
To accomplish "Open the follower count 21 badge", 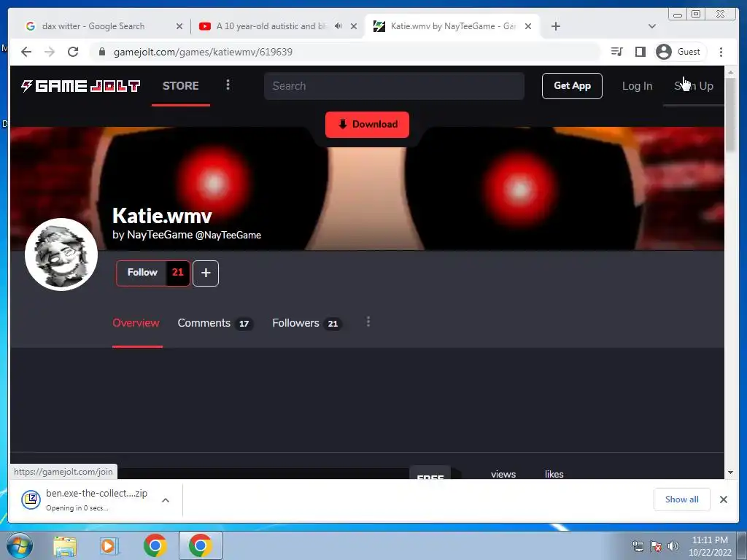I will (x=178, y=273).
